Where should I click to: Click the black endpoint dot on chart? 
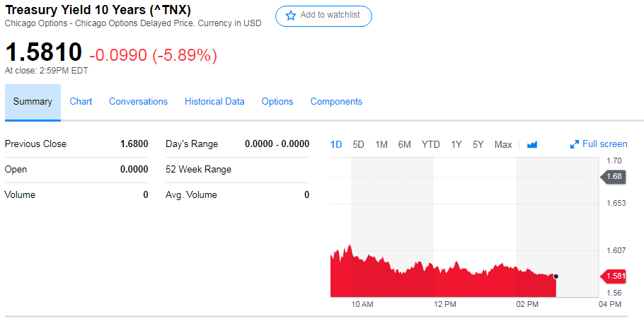pos(556,276)
